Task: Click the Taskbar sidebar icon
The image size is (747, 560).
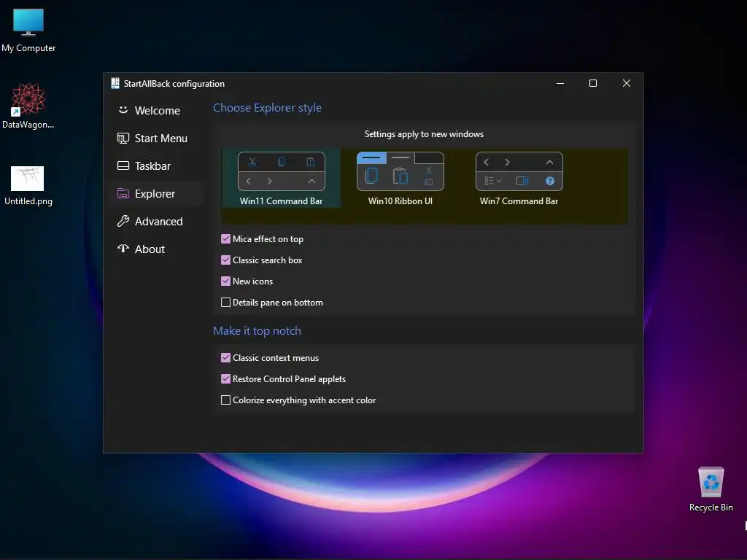Action: click(123, 166)
